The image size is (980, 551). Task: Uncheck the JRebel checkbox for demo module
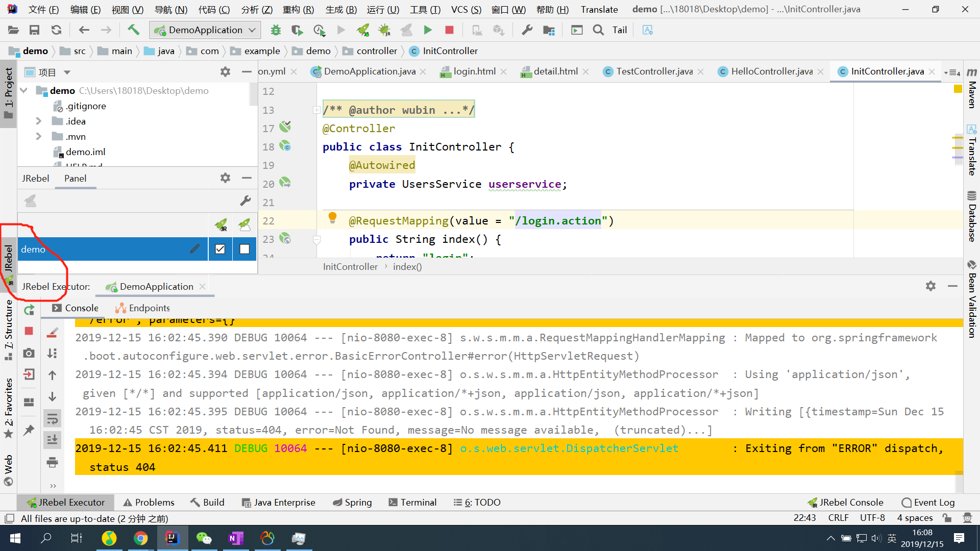coord(220,249)
